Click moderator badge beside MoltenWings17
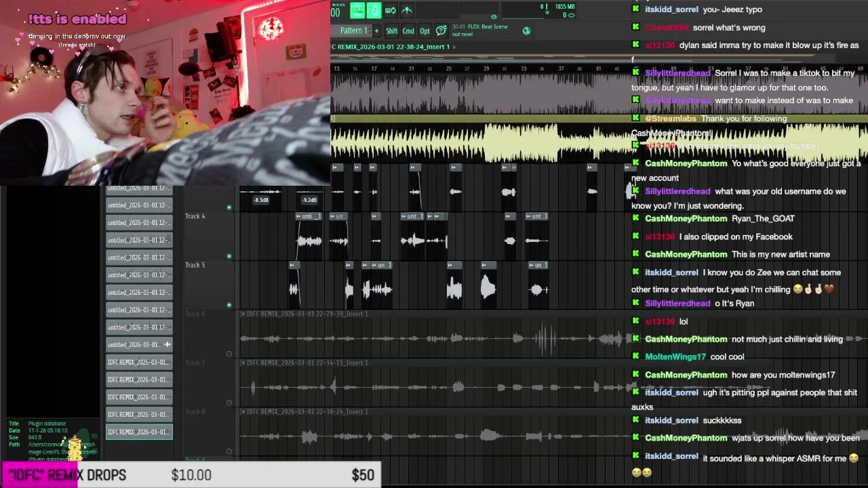 (636, 357)
